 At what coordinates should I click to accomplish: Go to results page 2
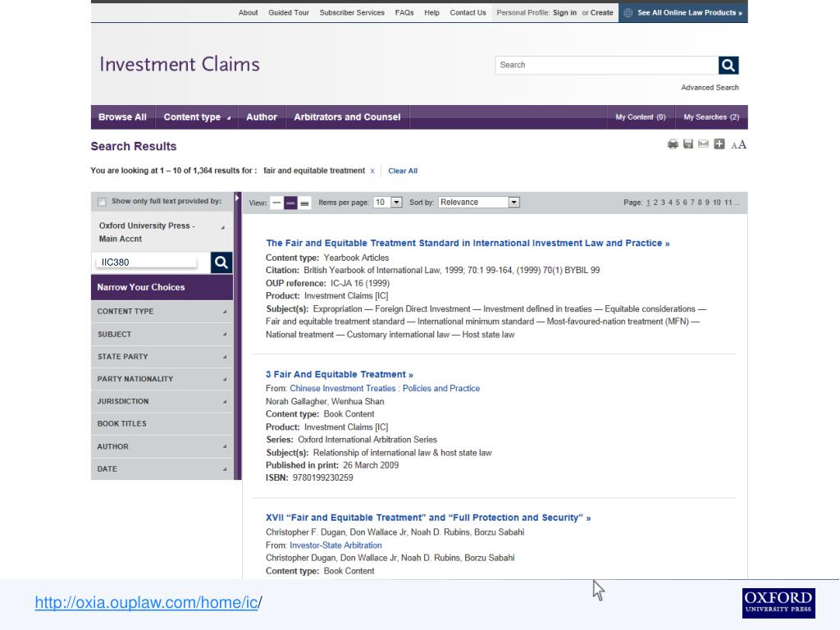tap(655, 203)
